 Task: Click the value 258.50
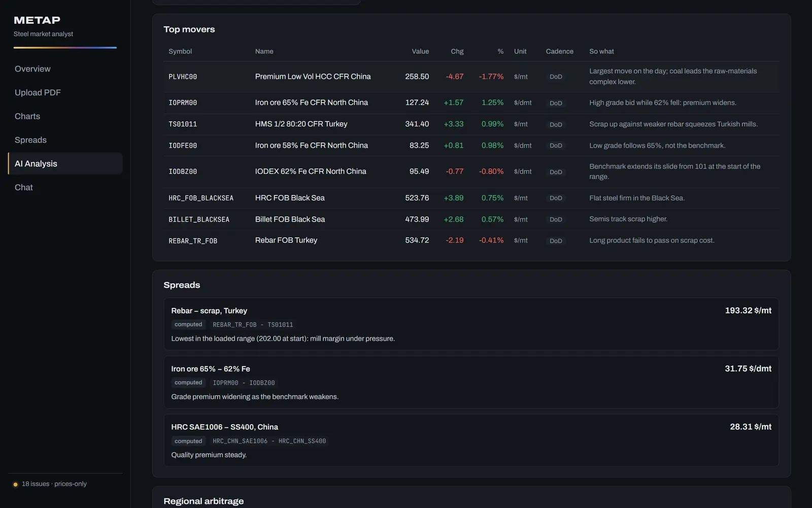tap(417, 77)
